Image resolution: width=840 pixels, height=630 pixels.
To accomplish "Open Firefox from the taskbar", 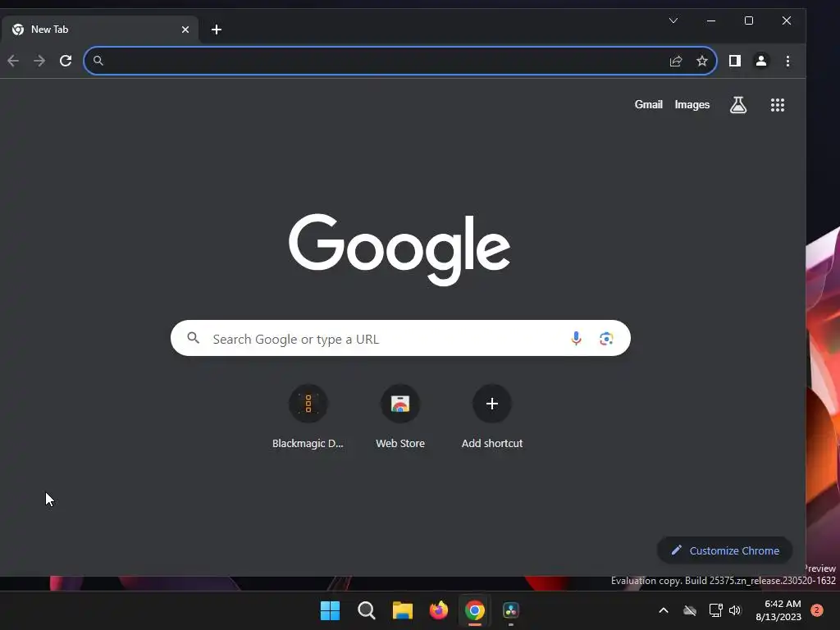I will click(x=439, y=610).
